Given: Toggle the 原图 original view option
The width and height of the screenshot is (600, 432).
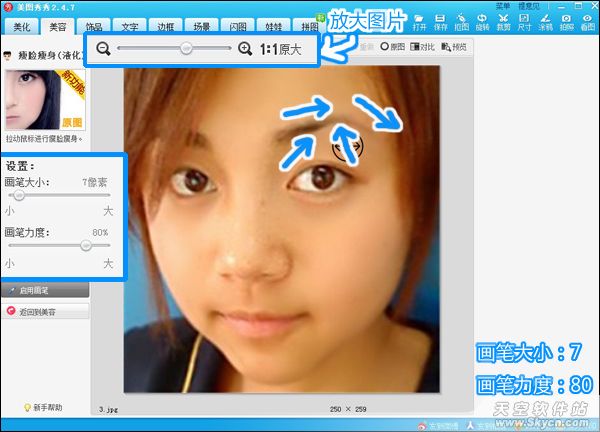Looking at the screenshot, I should [392, 47].
